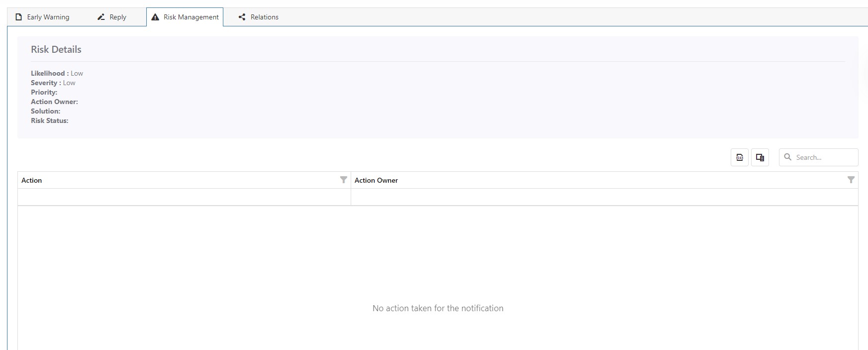This screenshot has height=350, width=868.
Task: Click the Priority: label
Action: (x=44, y=92)
